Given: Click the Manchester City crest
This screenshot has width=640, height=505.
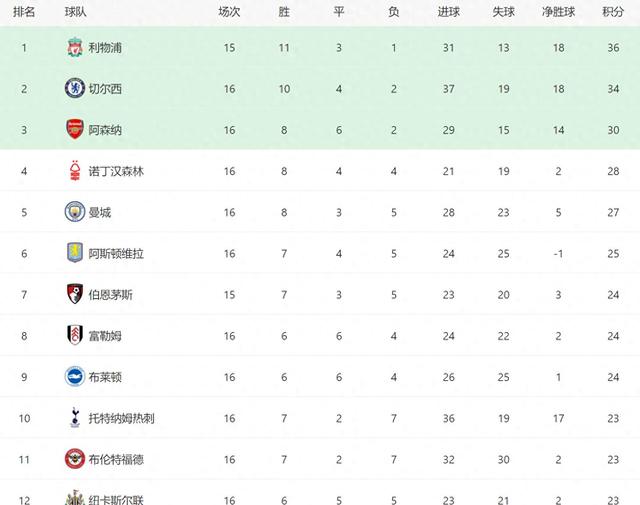Looking at the screenshot, I should pos(75,212).
